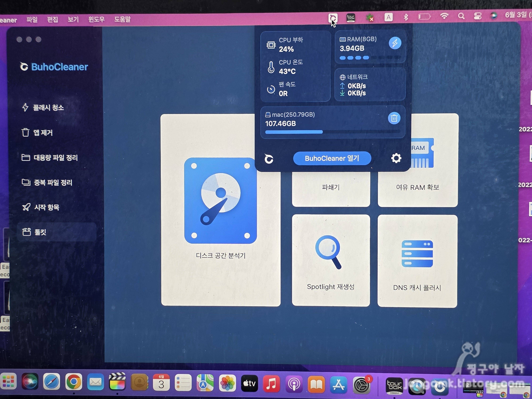Open the 도움말 menu
Screen dimensions: 532x399
click(122, 19)
